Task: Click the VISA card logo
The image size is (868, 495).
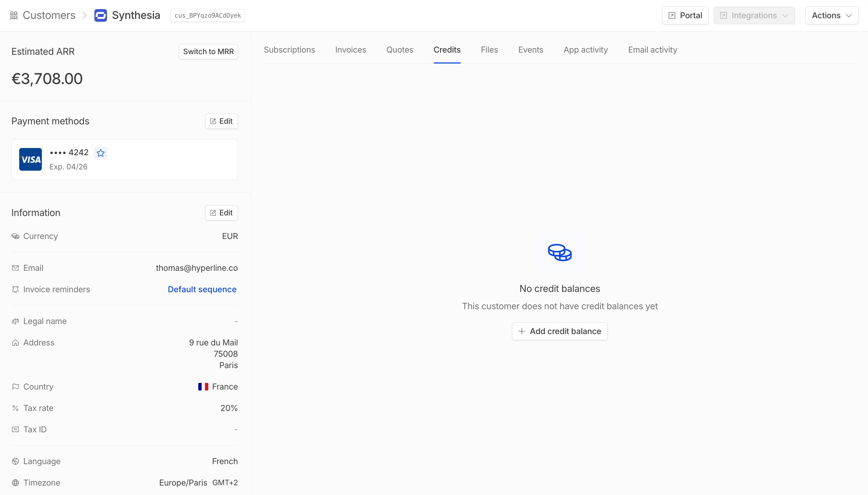Action: coord(31,159)
